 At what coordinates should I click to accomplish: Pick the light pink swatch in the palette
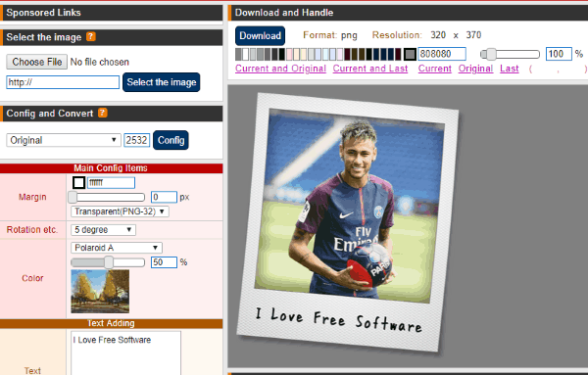[289, 54]
